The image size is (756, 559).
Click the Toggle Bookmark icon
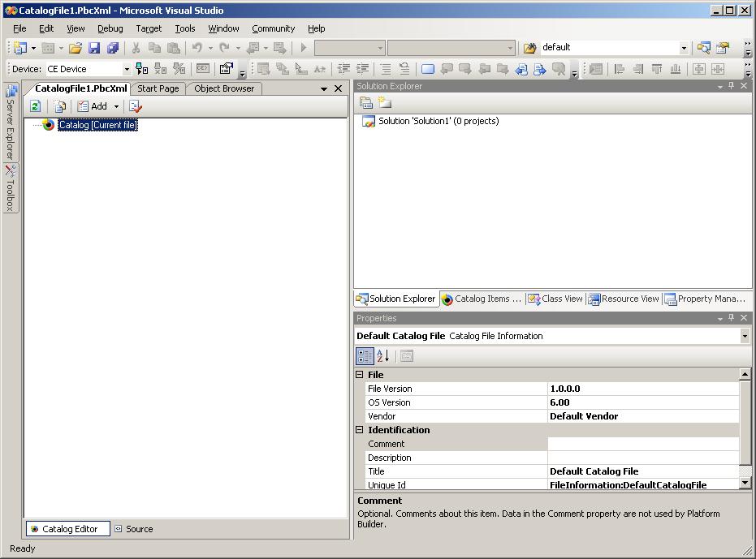tap(428, 69)
